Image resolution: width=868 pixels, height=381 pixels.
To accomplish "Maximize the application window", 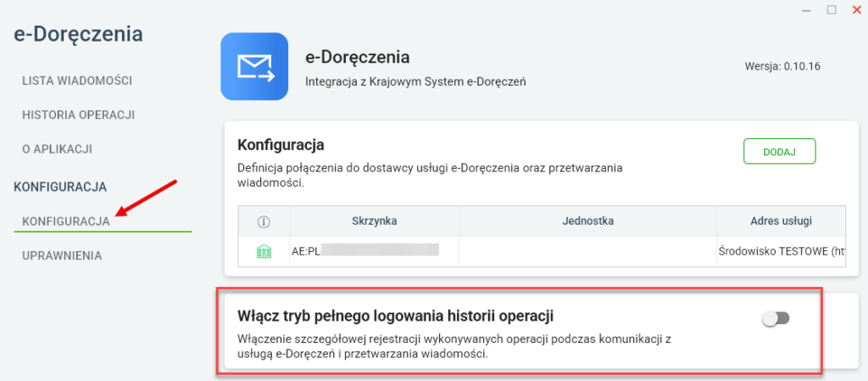I will point(832,9).
